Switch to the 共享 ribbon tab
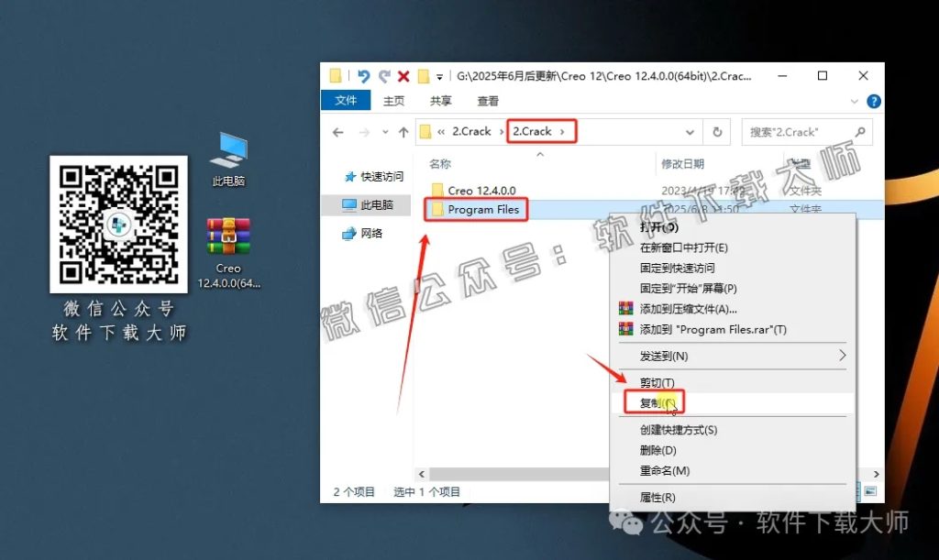This screenshot has height=560, width=939. [441, 101]
